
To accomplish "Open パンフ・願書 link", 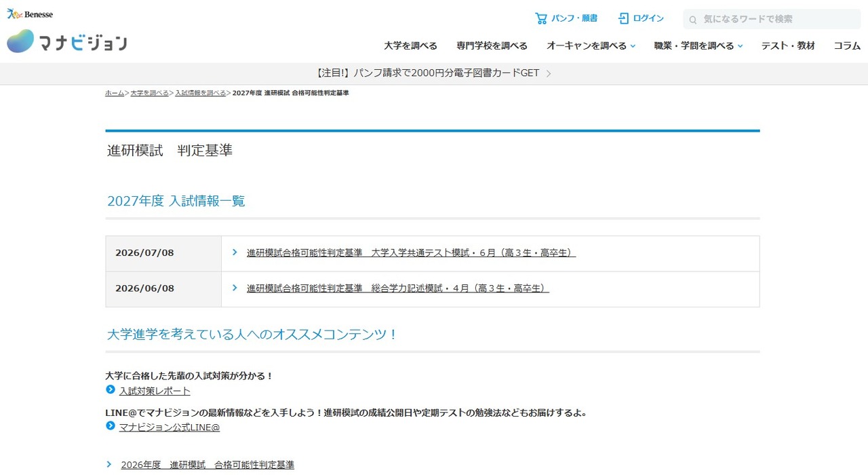I will 574,18.
